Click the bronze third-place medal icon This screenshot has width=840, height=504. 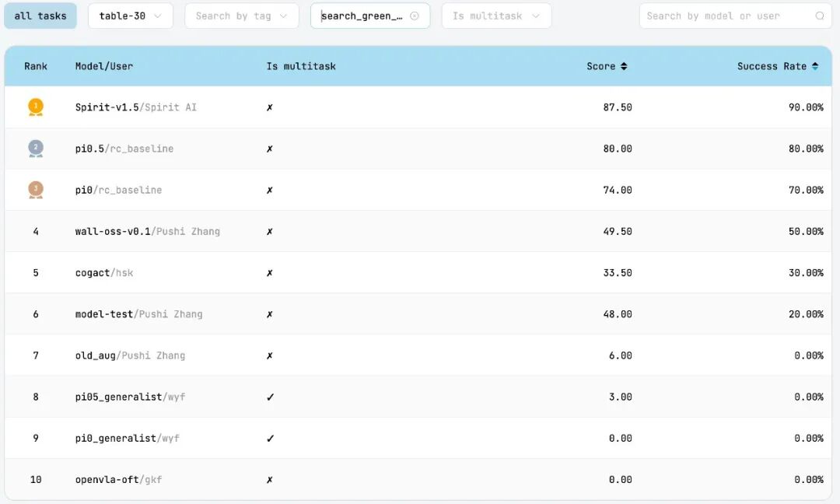point(36,190)
